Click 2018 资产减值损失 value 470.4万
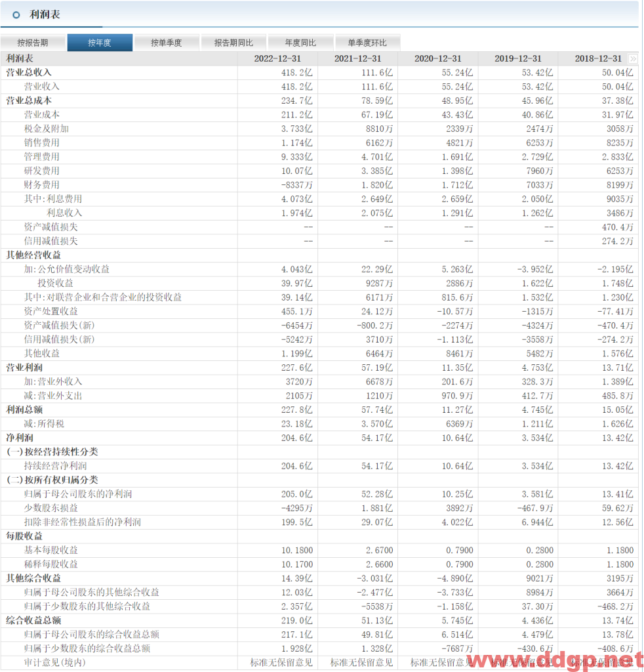644x672 pixels. pyautogui.click(x=618, y=227)
